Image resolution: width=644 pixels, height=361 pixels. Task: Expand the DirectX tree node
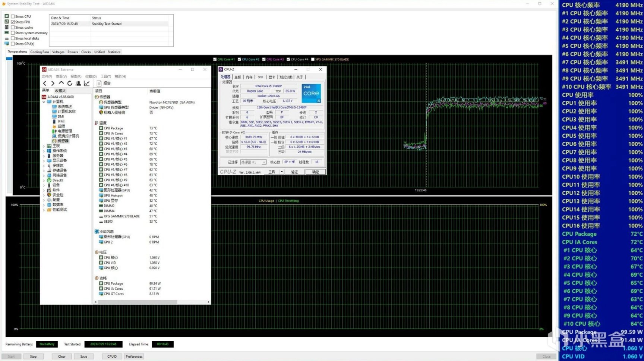tap(44, 180)
